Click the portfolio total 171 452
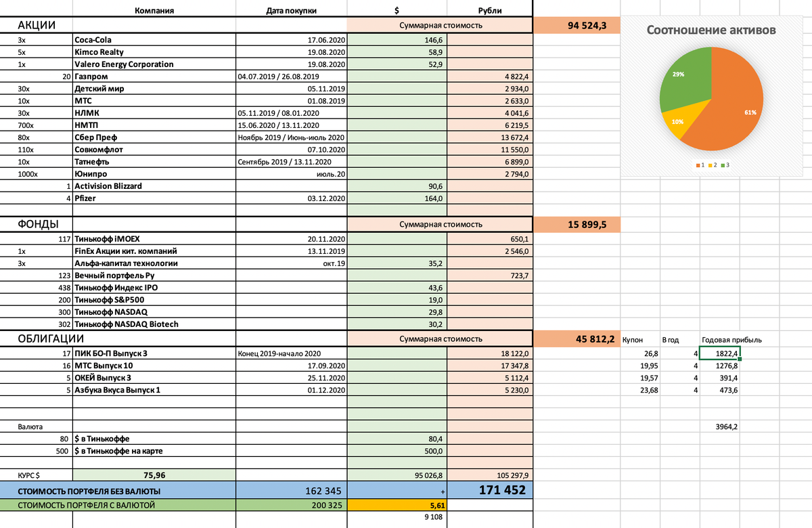The width and height of the screenshot is (812, 528). (x=491, y=490)
